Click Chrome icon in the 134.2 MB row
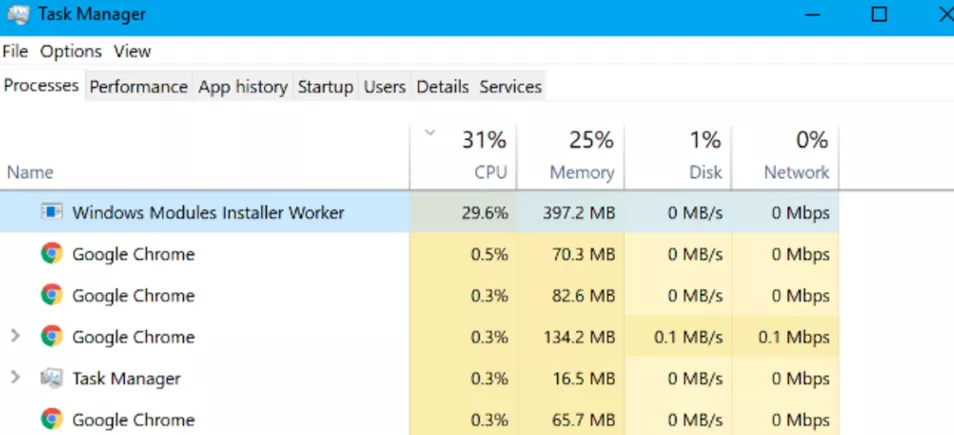The height and width of the screenshot is (435, 954). click(52, 336)
